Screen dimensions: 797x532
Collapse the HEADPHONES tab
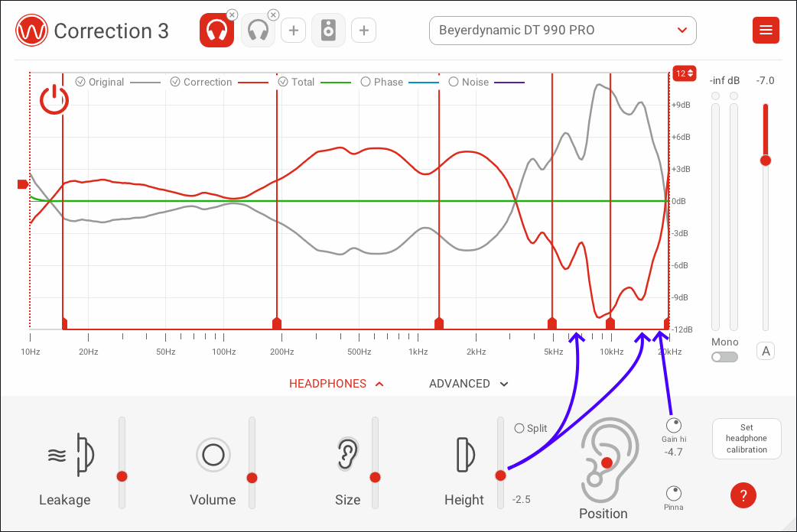pos(336,384)
